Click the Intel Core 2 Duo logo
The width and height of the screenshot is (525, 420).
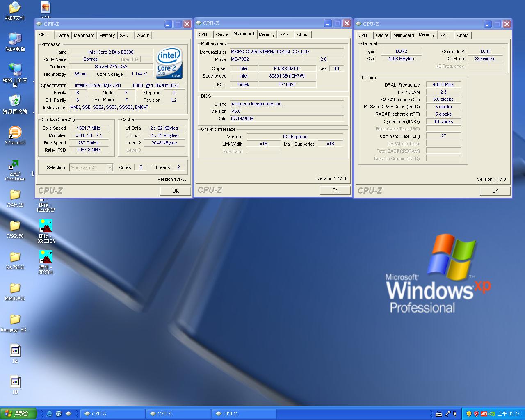pyautogui.click(x=169, y=64)
